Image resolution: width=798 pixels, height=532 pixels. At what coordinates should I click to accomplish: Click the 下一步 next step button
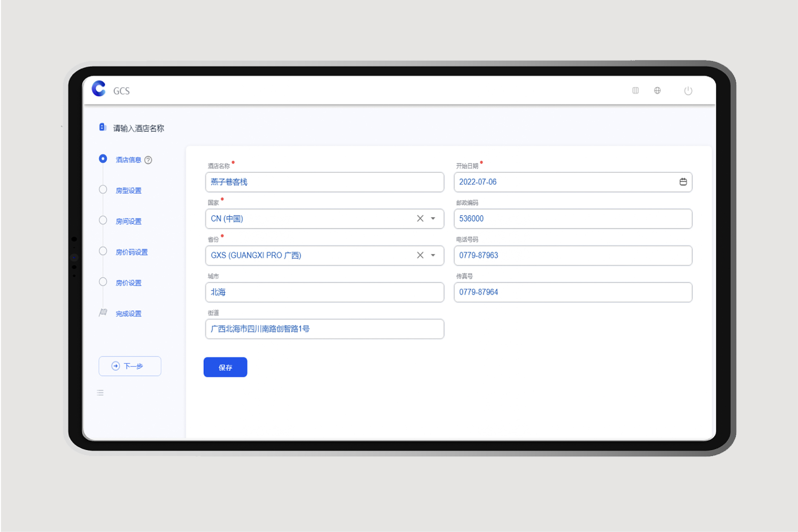(130, 366)
